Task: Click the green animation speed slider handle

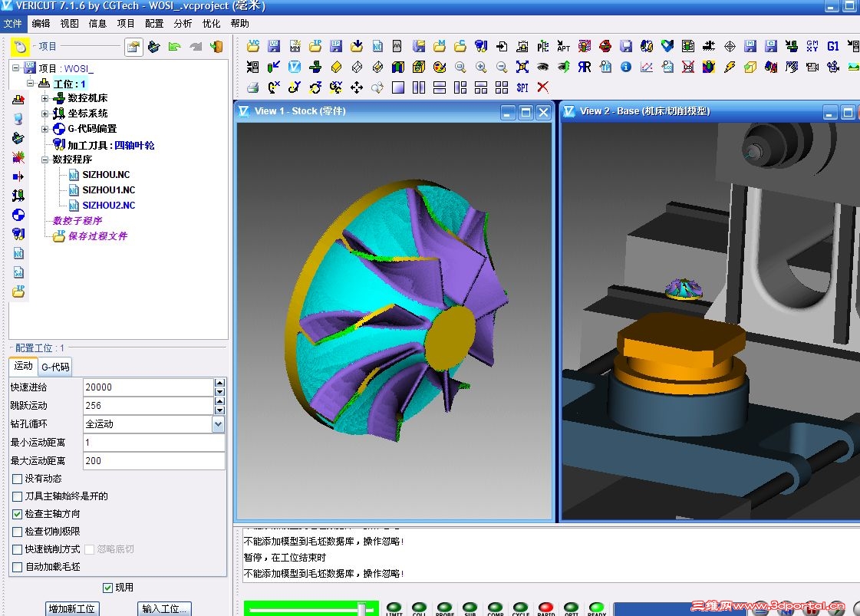Action: coord(362,608)
